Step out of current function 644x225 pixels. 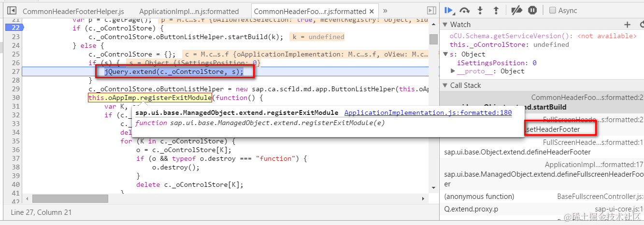click(496, 10)
